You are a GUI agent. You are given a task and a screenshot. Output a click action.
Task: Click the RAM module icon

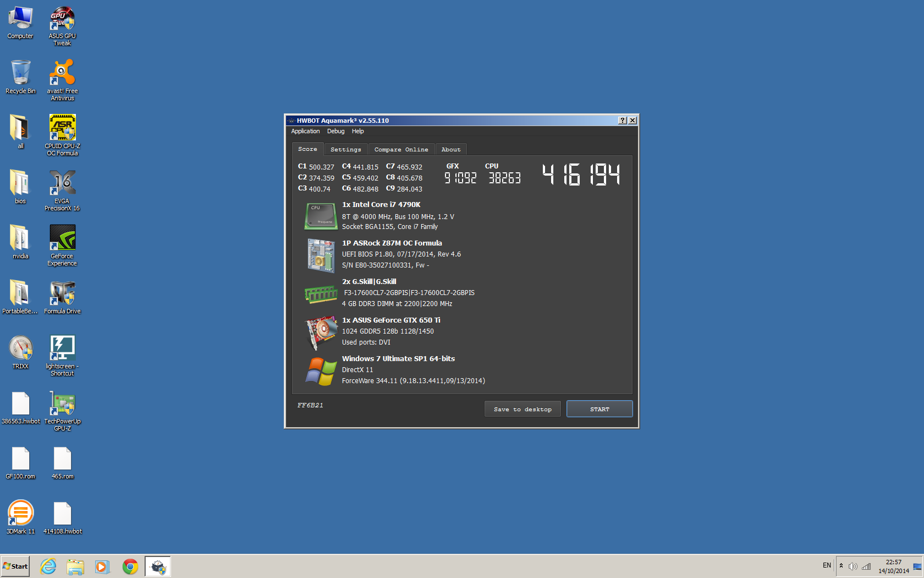click(321, 294)
